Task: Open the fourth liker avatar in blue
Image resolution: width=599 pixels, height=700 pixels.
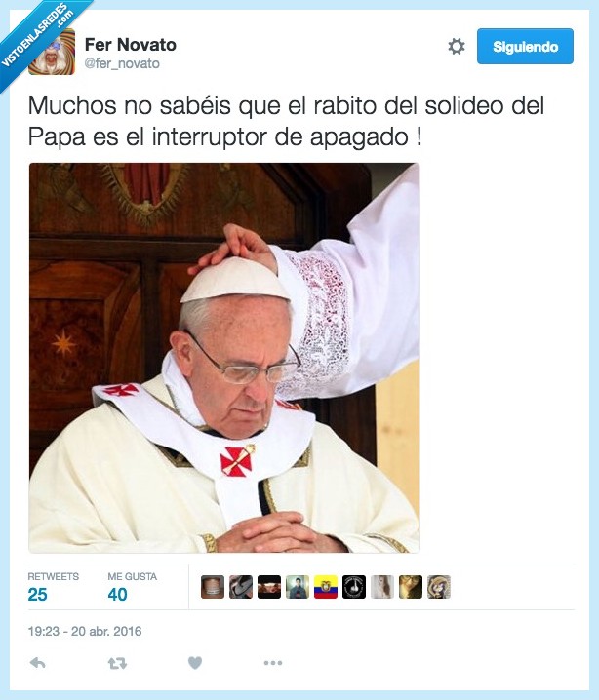Action: pyautogui.click(x=298, y=587)
